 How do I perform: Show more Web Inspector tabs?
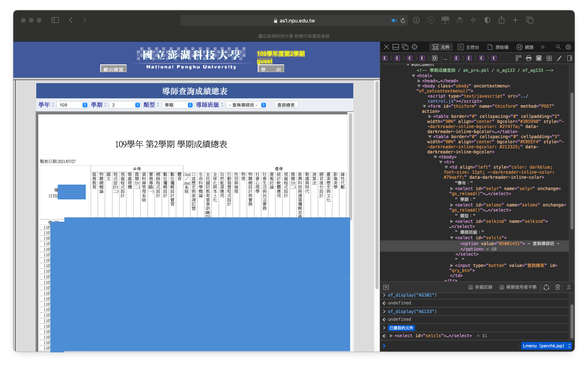point(542,47)
